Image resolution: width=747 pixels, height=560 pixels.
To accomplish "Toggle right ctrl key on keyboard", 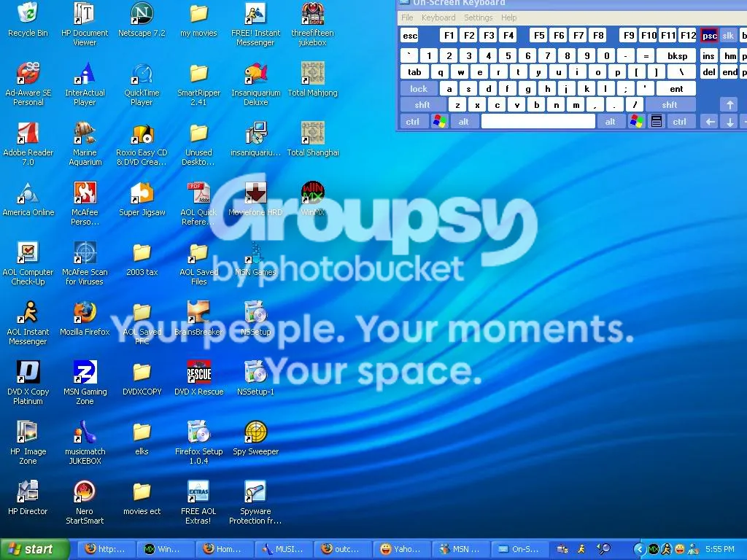I will point(680,122).
